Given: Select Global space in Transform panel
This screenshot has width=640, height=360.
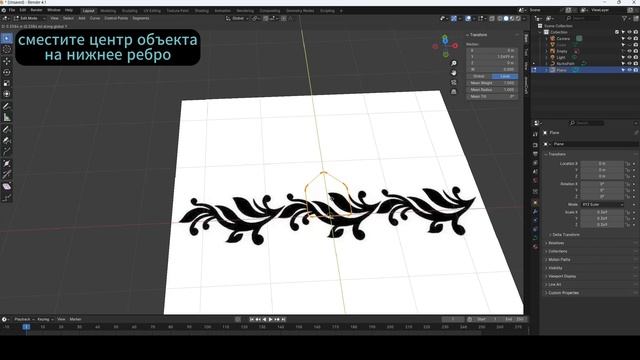Looking at the screenshot, I should pos(479,76).
